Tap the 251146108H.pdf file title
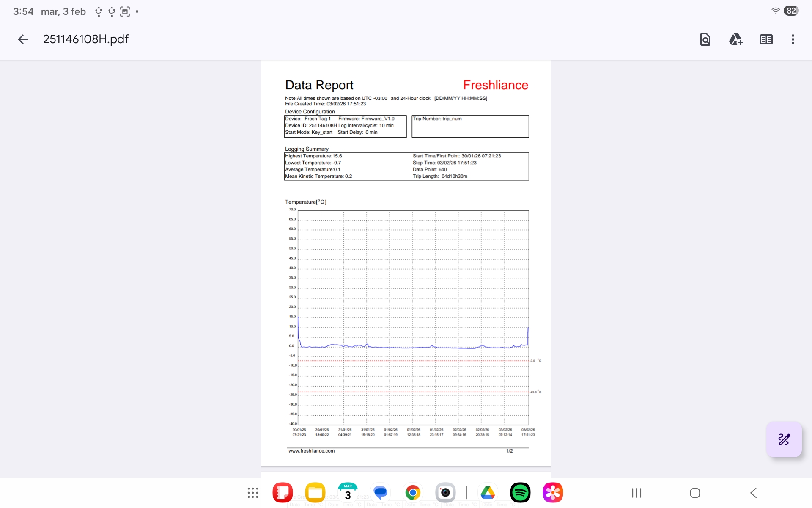The width and height of the screenshot is (812, 508). pos(86,39)
